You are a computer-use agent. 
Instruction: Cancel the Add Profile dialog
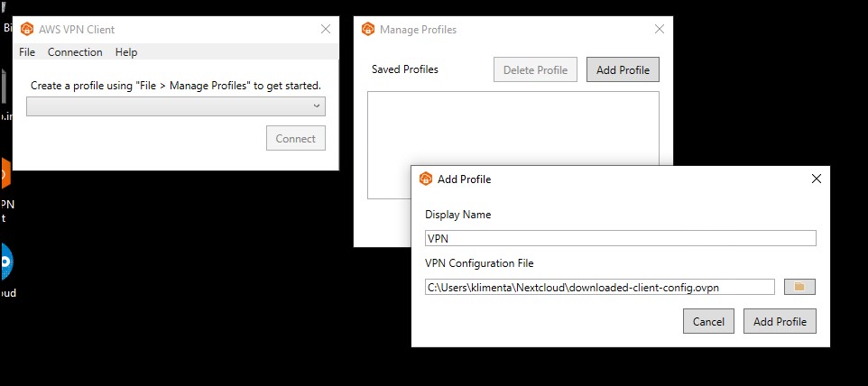pyautogui.click(x=708, y=321)
